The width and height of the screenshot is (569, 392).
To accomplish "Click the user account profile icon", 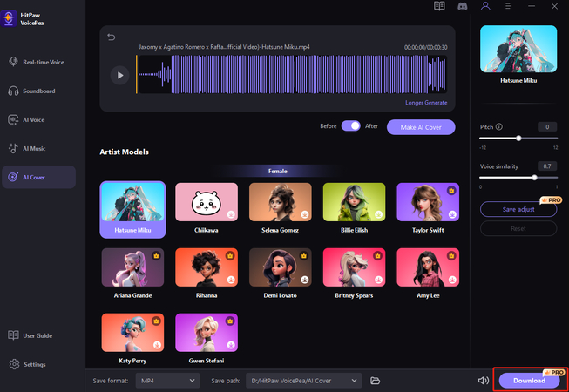I will (x=485, y=6).
